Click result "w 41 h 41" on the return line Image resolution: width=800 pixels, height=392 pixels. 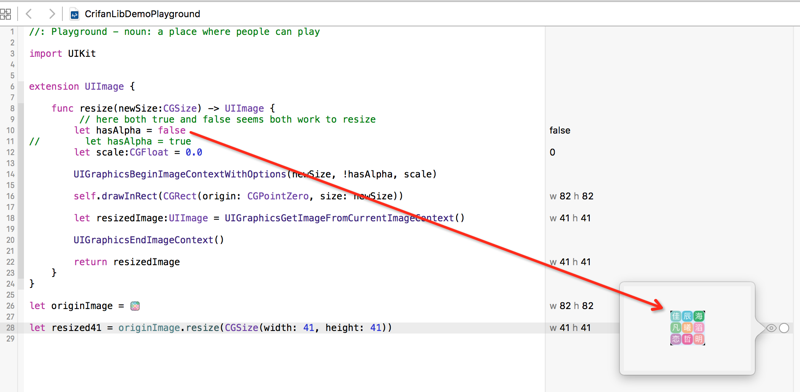570,262
